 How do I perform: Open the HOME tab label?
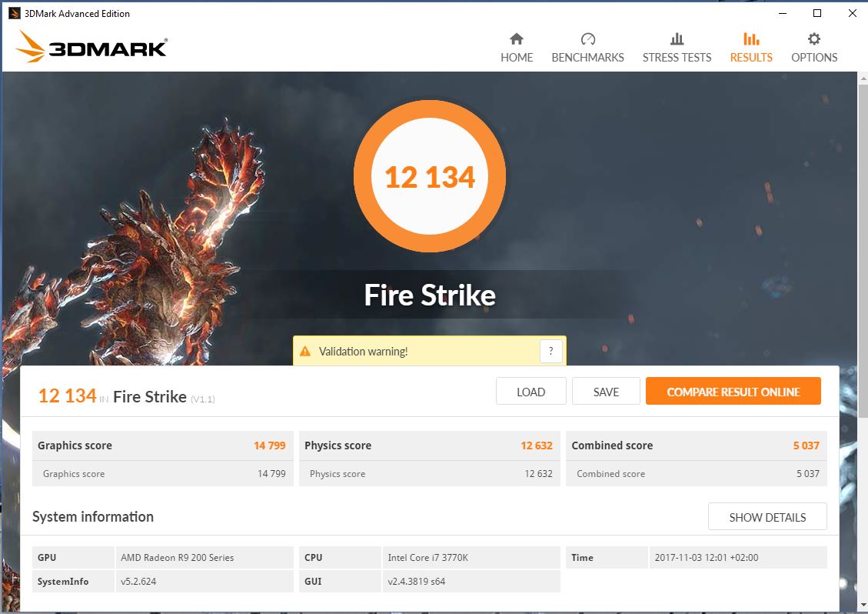(x=517, y=58)
